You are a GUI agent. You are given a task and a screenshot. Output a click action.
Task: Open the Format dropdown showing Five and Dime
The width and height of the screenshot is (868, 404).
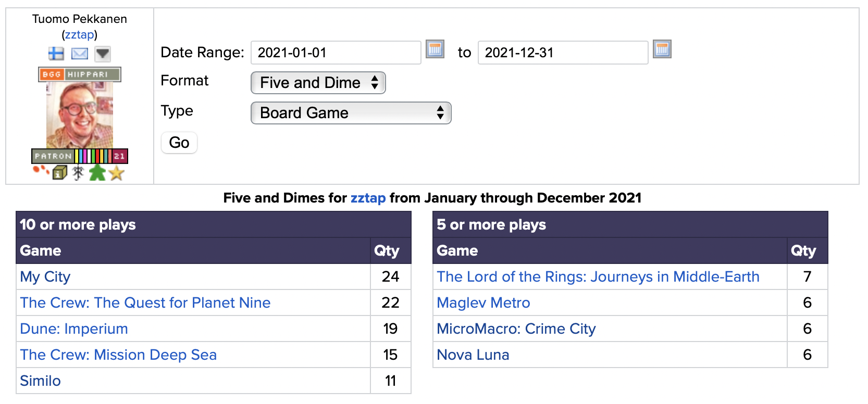318,83
